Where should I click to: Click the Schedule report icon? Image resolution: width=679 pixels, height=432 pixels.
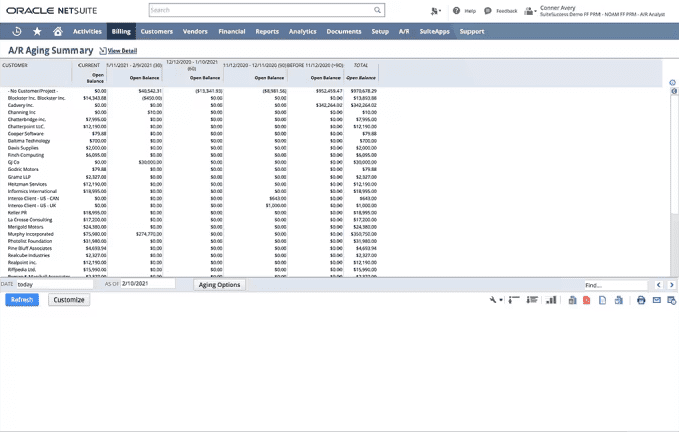coord(672,300)
